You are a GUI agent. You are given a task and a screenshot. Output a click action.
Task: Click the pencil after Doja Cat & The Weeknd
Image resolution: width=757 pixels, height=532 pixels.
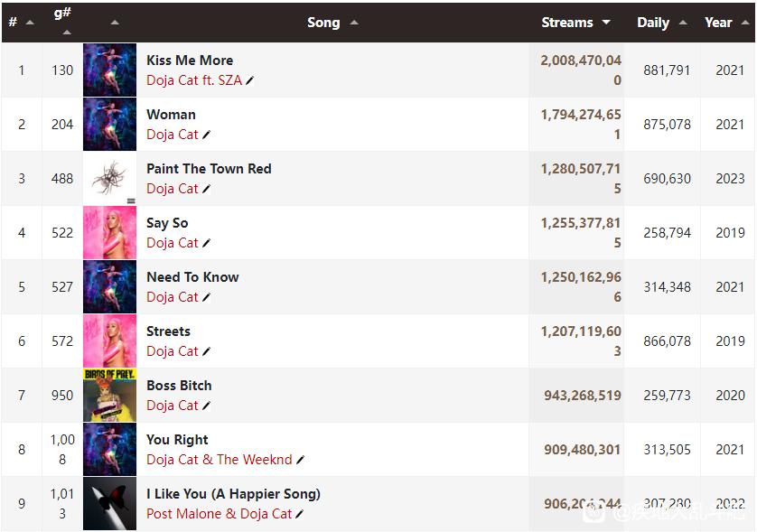tap(300, 460)
